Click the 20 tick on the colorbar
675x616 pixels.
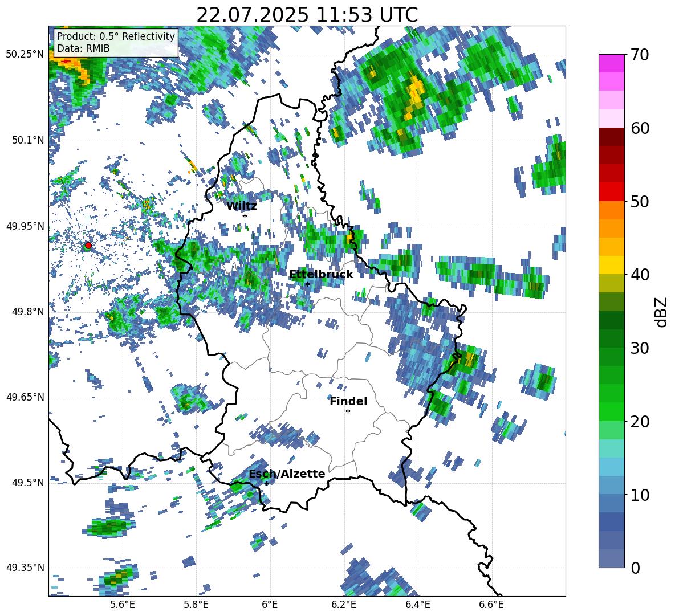coord(639,422)
